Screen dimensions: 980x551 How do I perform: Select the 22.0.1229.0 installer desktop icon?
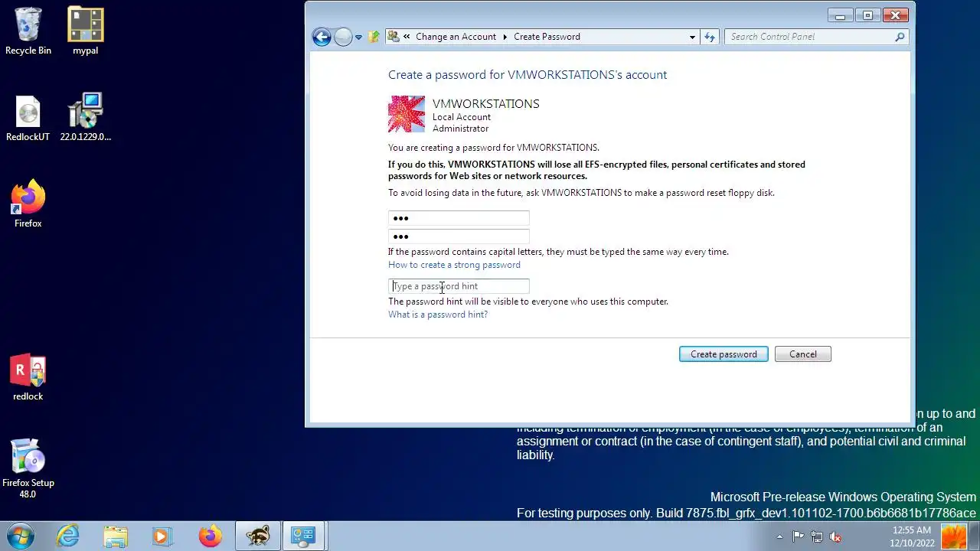[x=85, y=118]
